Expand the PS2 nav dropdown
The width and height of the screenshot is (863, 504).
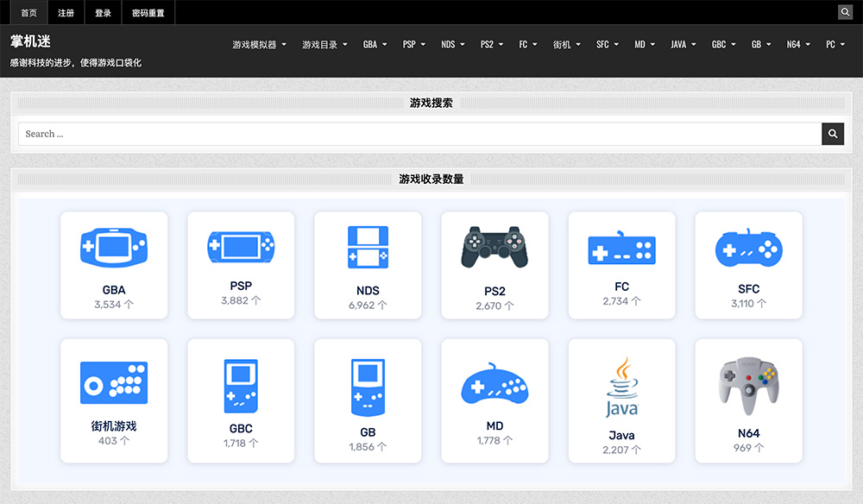(492, 45)
